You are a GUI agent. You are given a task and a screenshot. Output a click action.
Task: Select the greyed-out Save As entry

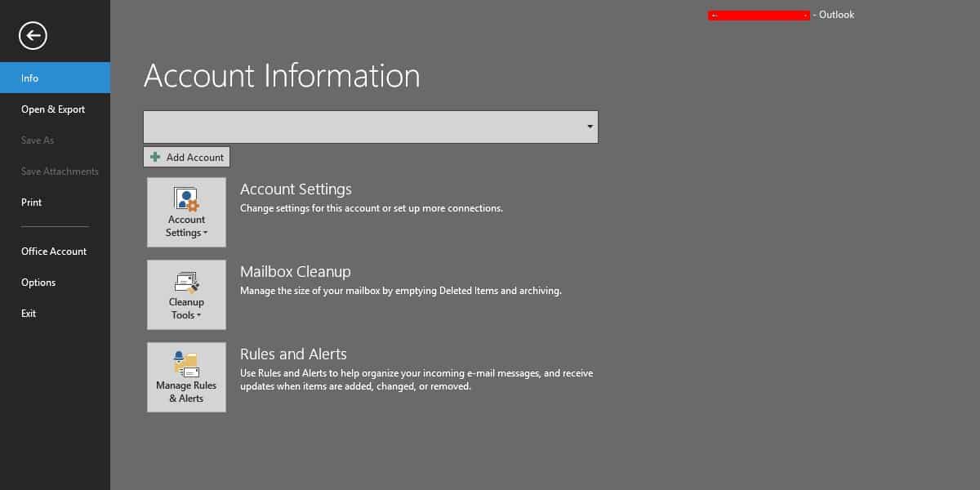(38, 140)
